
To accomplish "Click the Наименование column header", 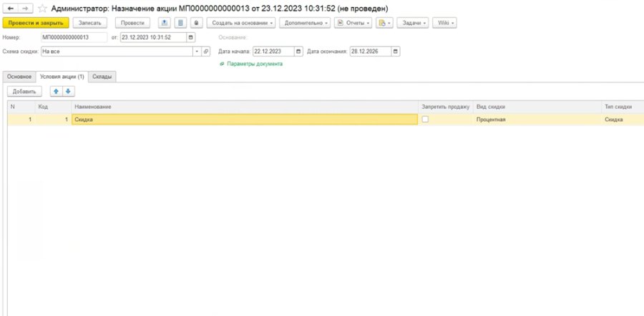I will [245, 107].
